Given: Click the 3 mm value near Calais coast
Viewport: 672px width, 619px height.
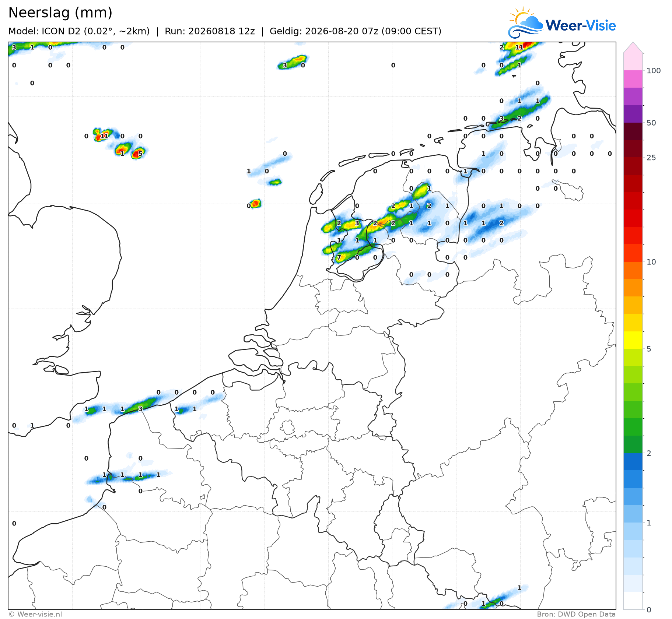Looking at the screenshot, I should click(x=140, y=409).
